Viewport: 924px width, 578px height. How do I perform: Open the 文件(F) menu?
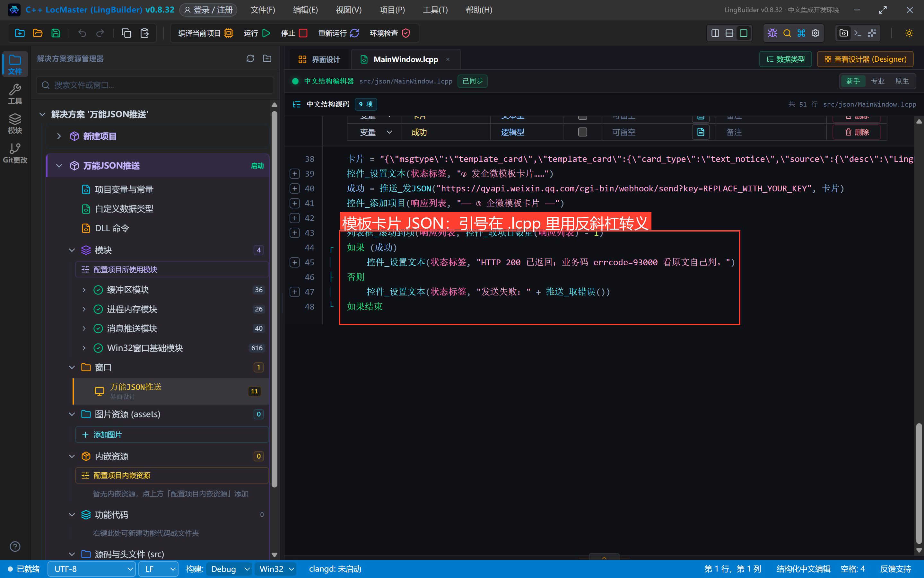coord(263,10)
